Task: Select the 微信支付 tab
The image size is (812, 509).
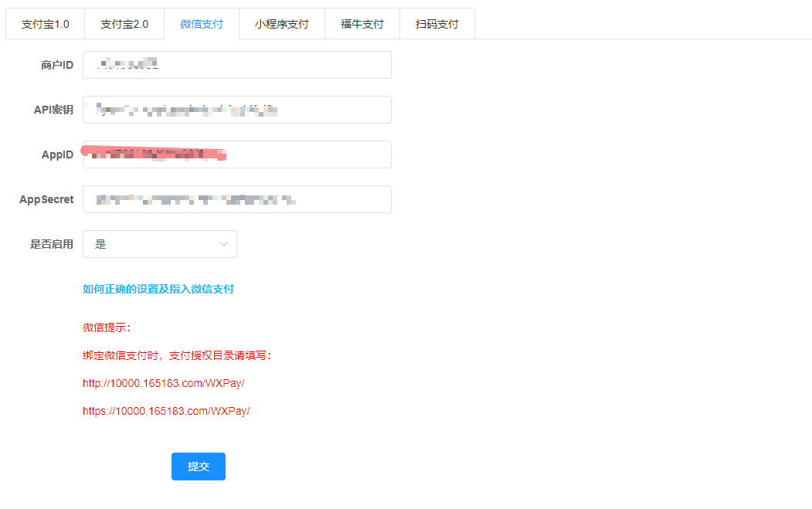Action: coord(201,24)
